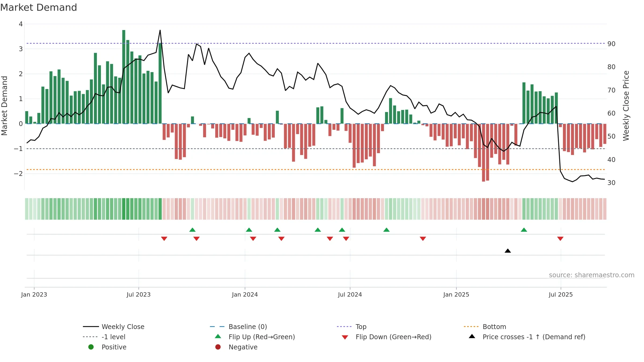Click the Baseline (0) dashed legend icon
This screenshot has height=362, width=644.
[217, 327]
